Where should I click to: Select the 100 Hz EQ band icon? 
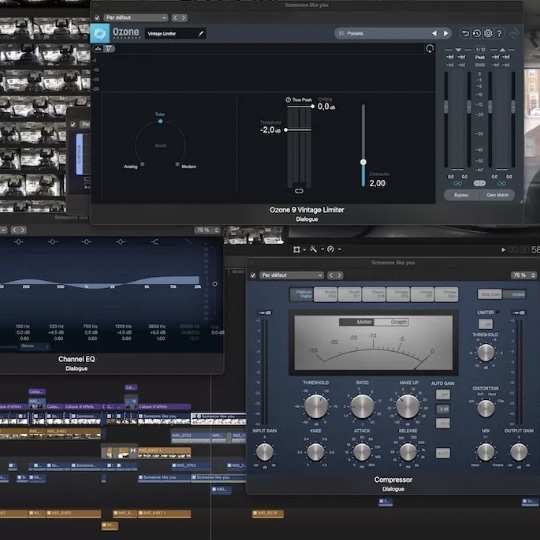point(19,242)
